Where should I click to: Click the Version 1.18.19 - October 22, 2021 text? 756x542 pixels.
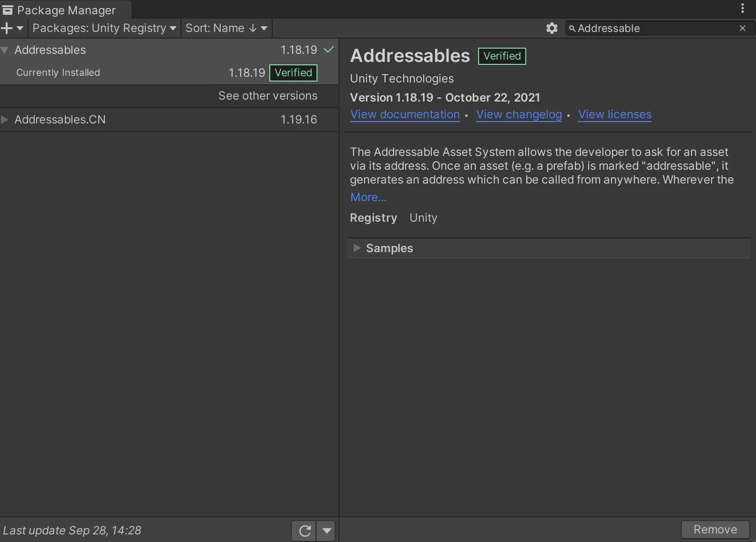coord(445,98)
